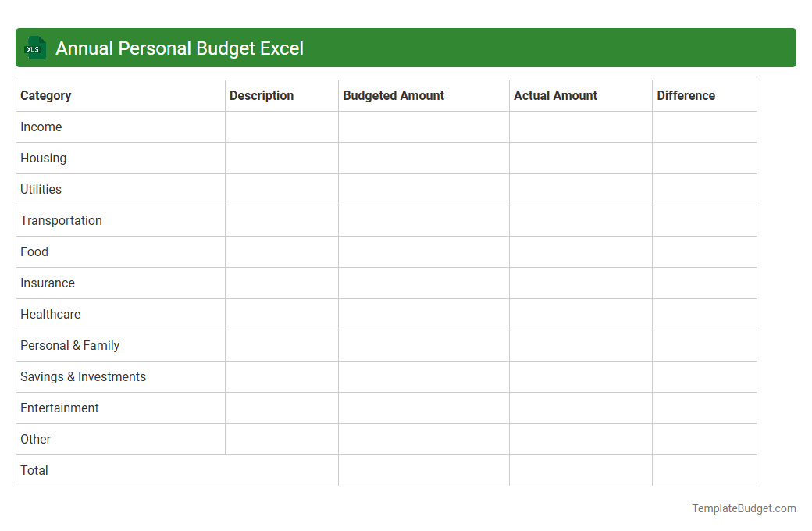Click the Annual Personal Budget Excel title
This screenshot has height=531, width=812.
[x=179, y=48]
